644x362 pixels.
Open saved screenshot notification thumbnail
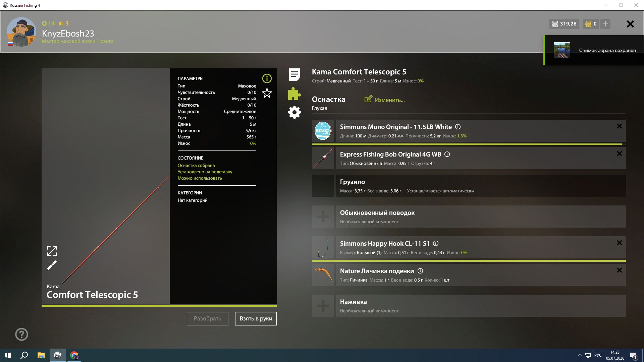562,50
